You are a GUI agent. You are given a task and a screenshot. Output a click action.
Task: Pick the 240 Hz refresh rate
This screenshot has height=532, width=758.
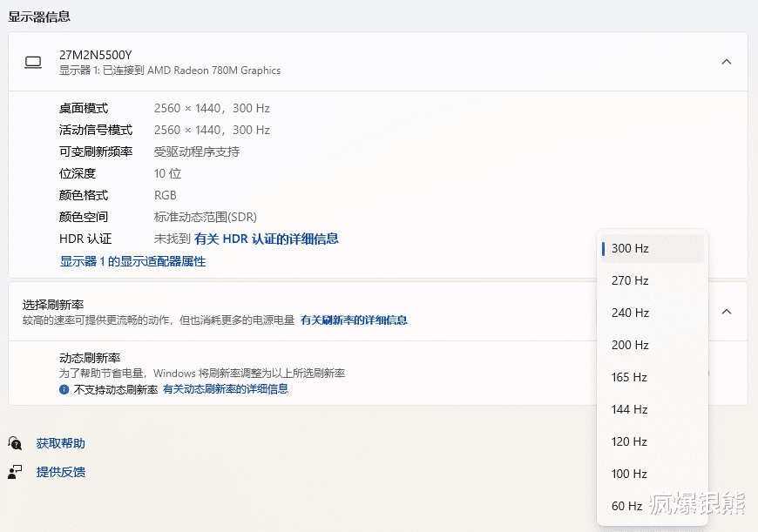652,313
